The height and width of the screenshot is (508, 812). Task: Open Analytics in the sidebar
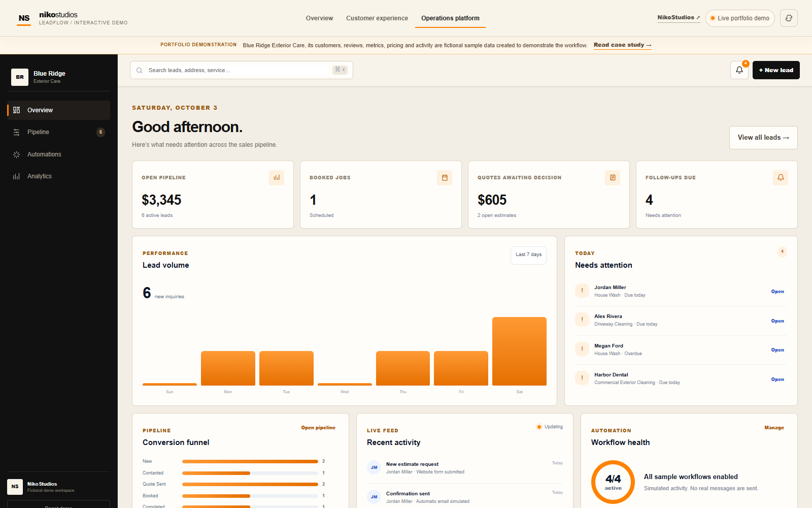click(58, 176)
